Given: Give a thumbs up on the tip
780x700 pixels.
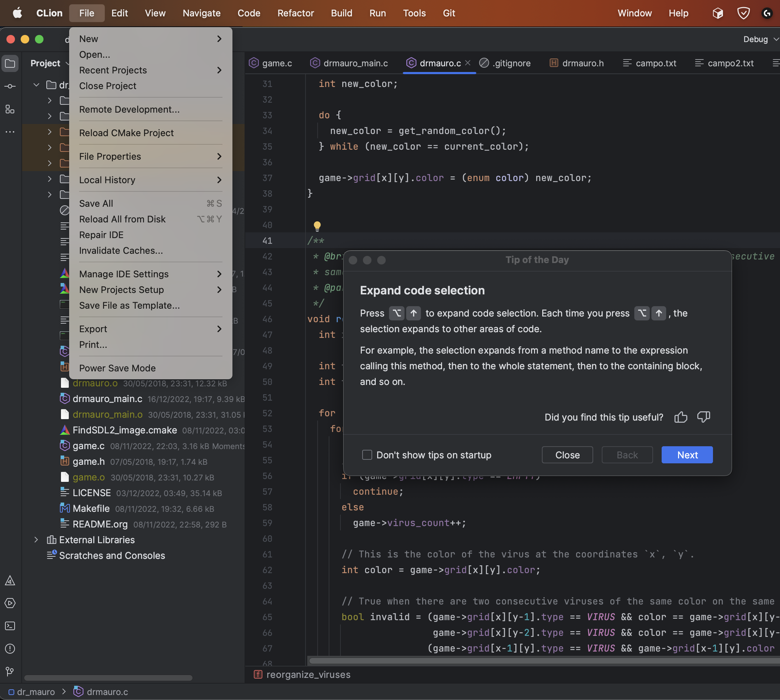Looking at the screenshot, I should 681,417.
